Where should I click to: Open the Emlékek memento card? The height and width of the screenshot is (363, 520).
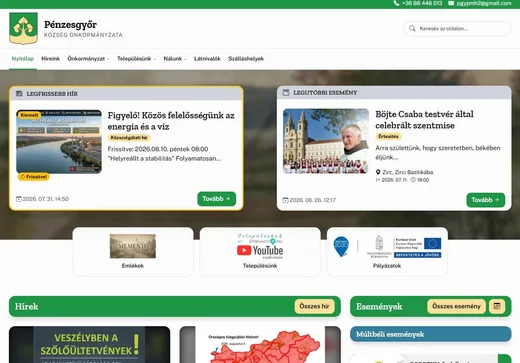coord(133,252)
